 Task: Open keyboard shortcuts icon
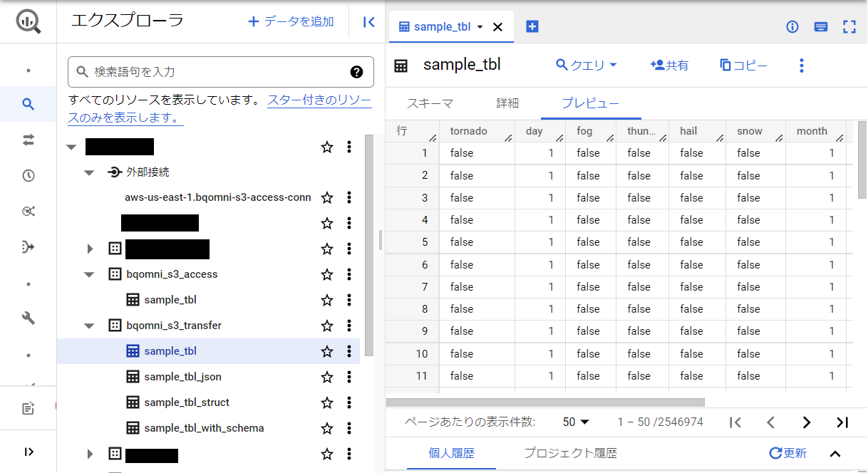coord(821,26)
